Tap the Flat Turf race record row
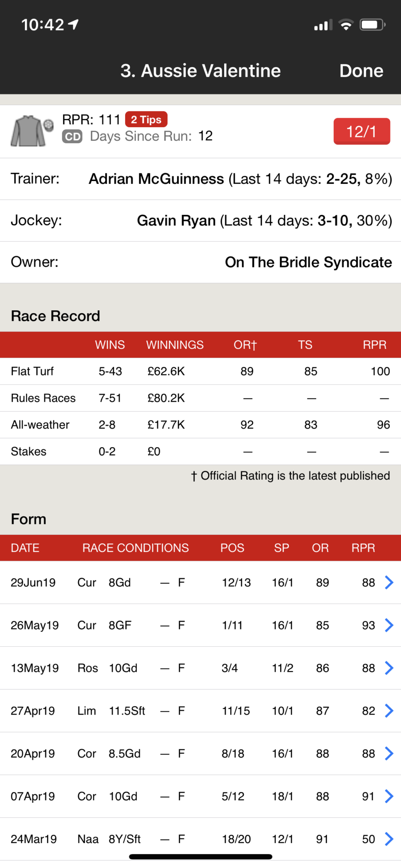This screenshot has height=868, width=401. coord(200,371)
